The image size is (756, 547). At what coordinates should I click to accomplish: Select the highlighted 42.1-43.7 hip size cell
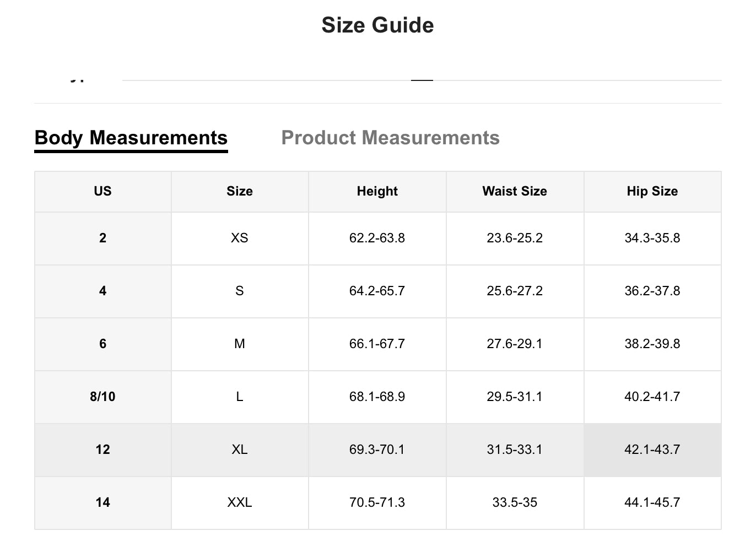652,449
